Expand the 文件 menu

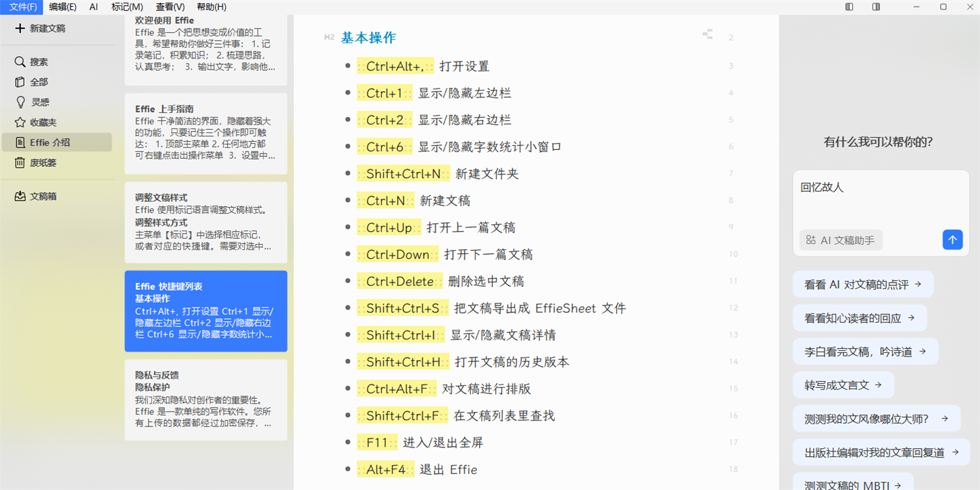point(20,6)
